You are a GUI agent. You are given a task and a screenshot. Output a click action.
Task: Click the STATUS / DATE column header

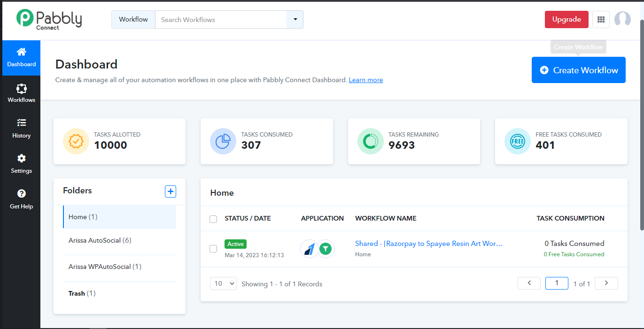click(248, 218)
